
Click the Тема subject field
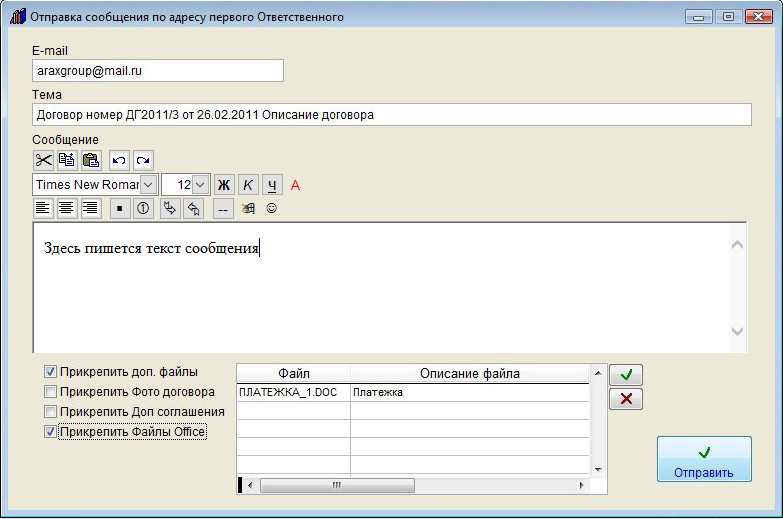(x=392, y=114)
